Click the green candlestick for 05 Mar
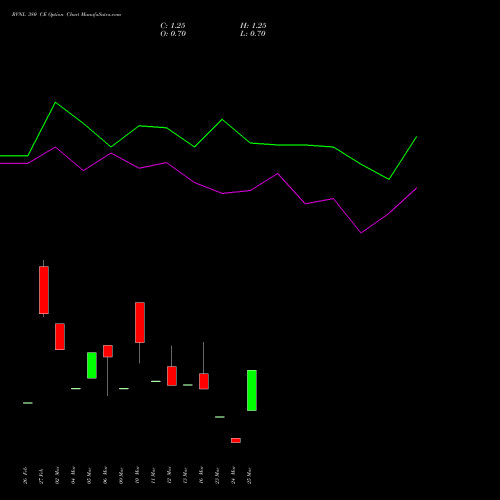This screenshot has height=500, width=500. coord(92,365)
